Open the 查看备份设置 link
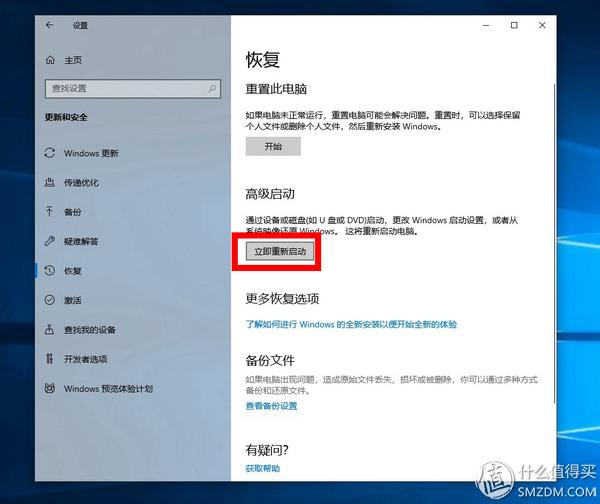The width and height of the screenshot is (600, 504). coord(271,406)
